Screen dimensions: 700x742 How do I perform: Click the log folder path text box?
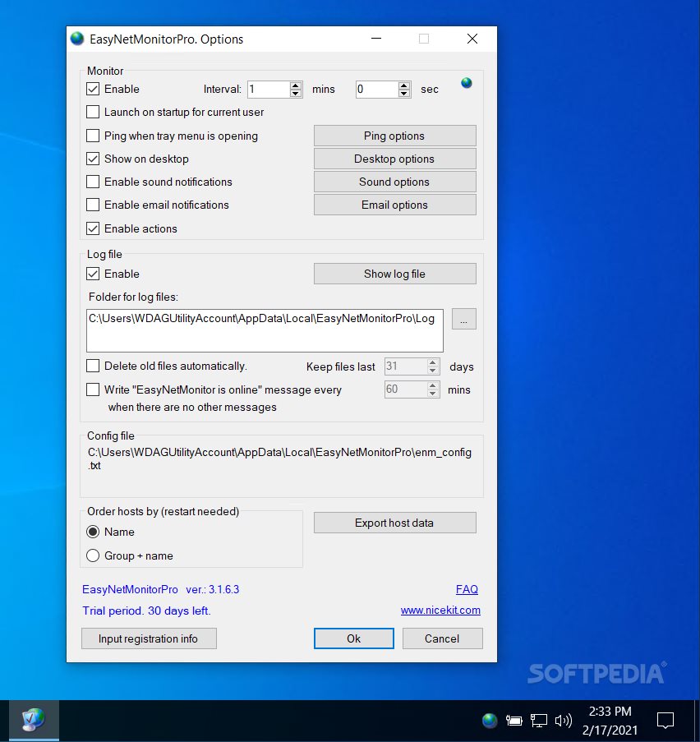coord(265,331)
